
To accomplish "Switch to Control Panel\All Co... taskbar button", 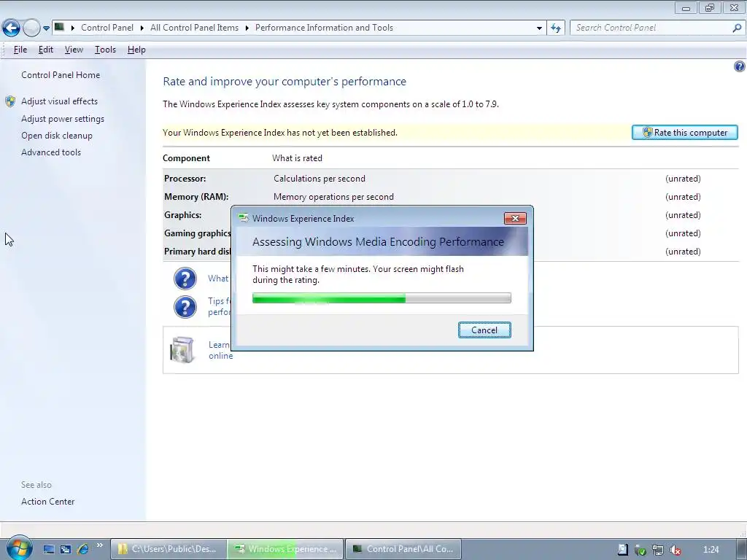I will (x=403, y=549).
